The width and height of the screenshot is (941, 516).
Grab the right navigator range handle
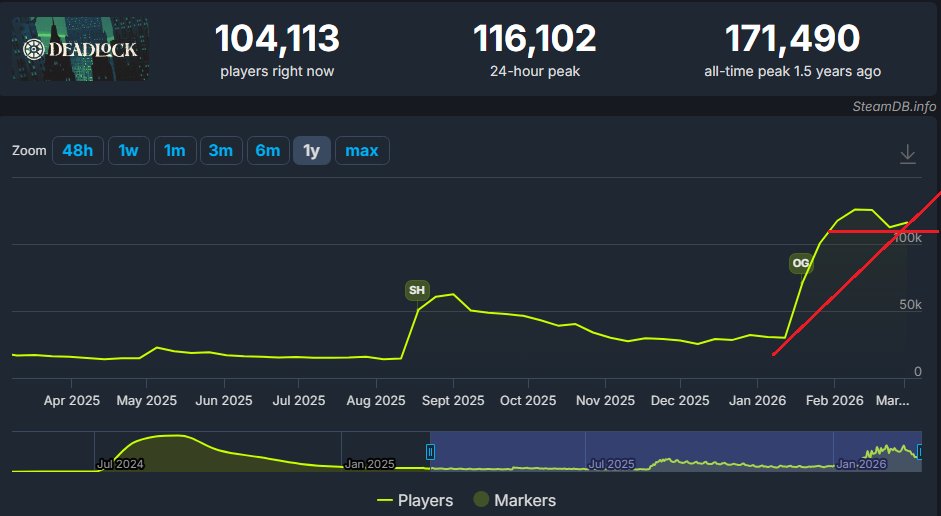point(919,451)
